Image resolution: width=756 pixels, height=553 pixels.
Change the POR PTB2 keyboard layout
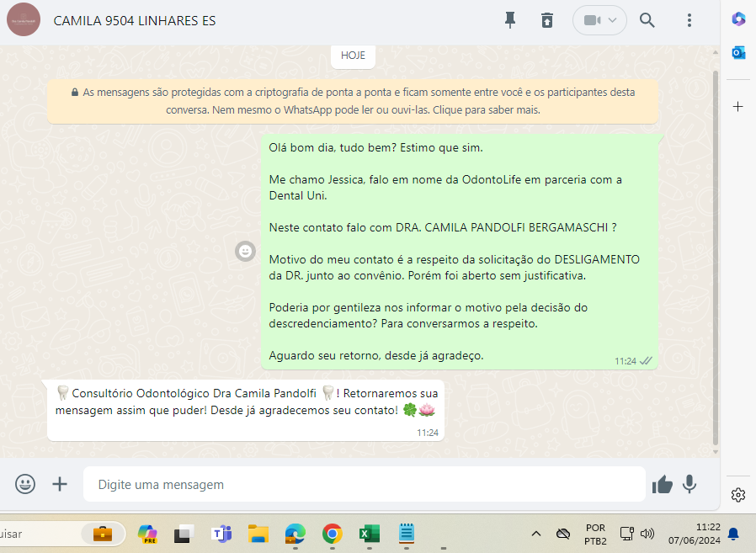[x=595, y=534]
